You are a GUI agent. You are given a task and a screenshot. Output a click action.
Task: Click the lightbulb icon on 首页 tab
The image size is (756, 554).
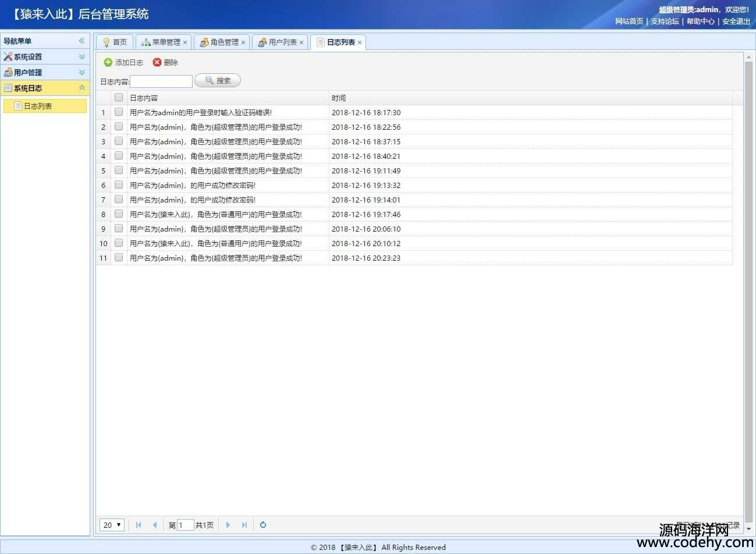pos(107,42)
